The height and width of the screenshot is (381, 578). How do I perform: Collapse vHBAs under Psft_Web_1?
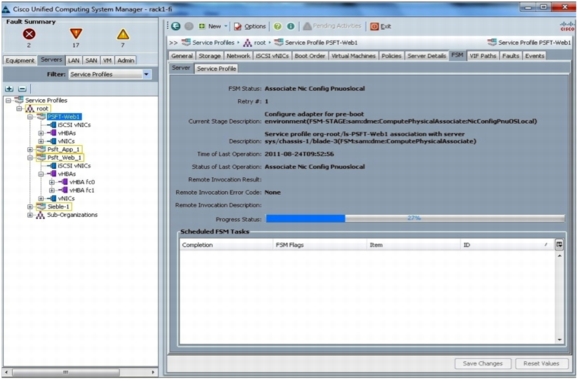pyautogui.click(x=41, y=174)
